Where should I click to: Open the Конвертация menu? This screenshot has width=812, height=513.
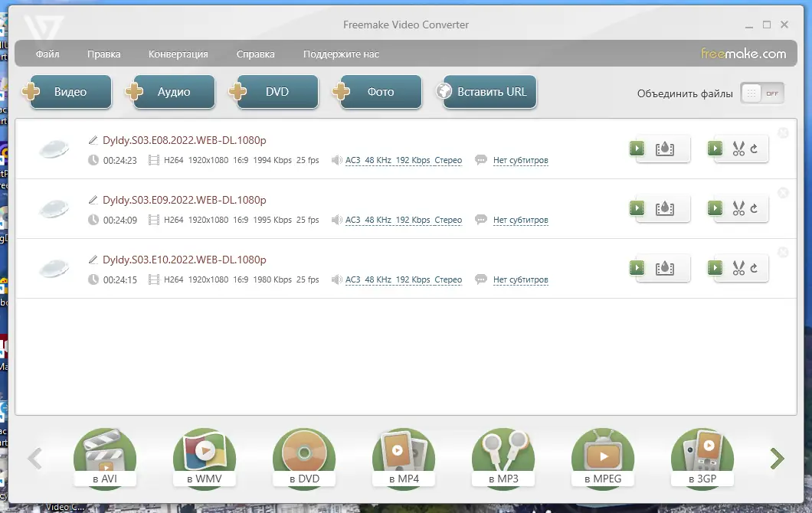(x=178, y=54)
